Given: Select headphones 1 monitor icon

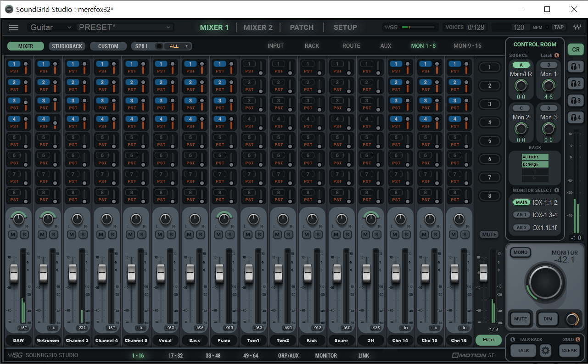Looking at the screenshot, I should click(x=576, y=67).
